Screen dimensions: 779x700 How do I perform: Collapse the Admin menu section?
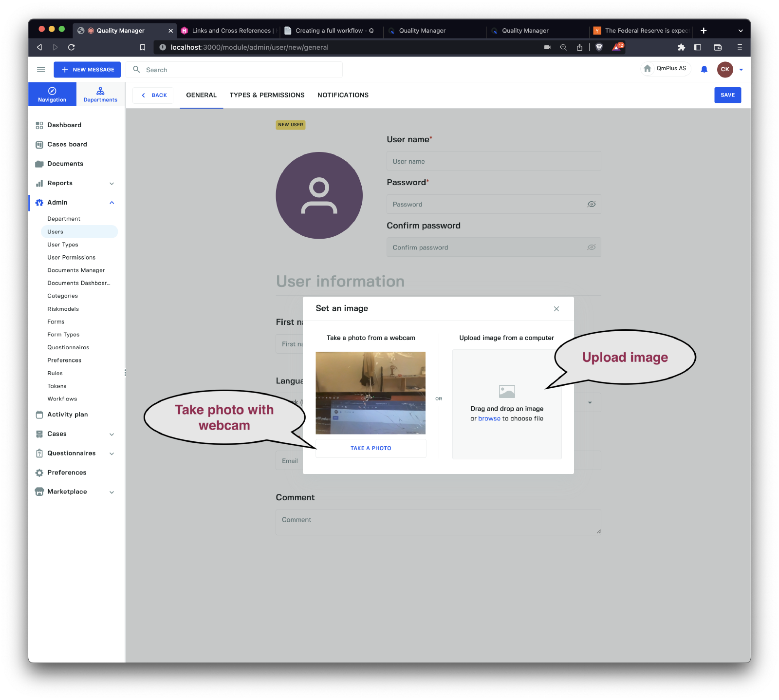pyautogui.click(x=111, y=203)
